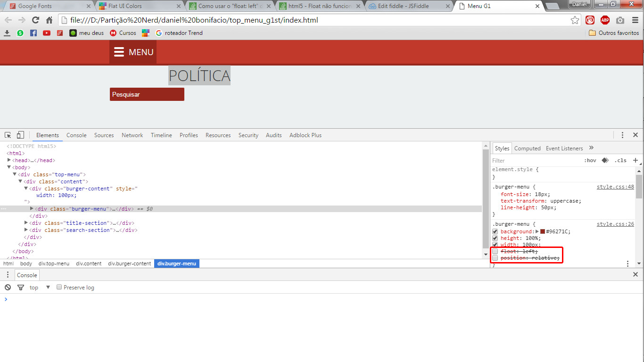644x362 pixels.
Task: Open the colorful Flat UI bookmark icon
Action: 146,33
